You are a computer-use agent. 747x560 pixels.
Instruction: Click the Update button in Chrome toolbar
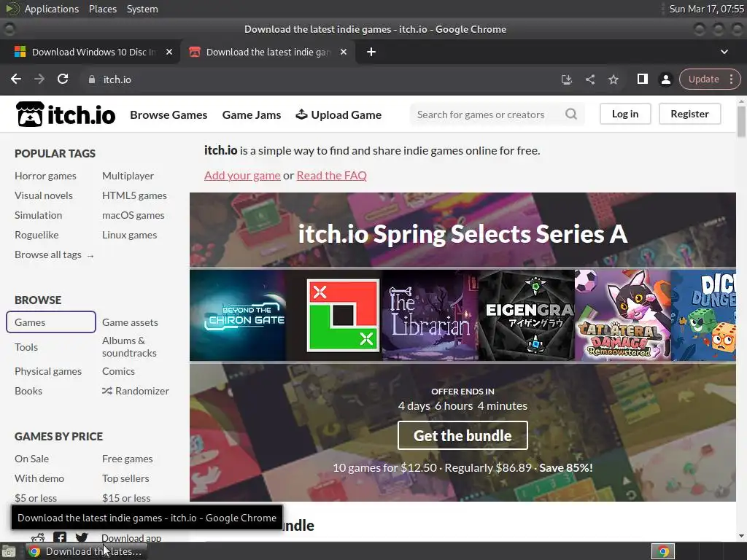pos(704,79)
